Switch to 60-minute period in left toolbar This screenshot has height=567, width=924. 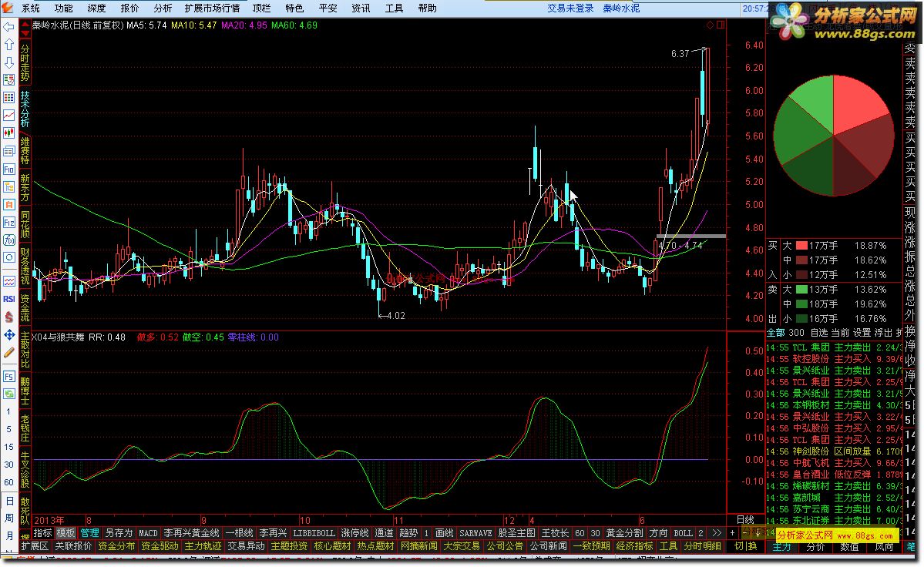click(8, 482)
